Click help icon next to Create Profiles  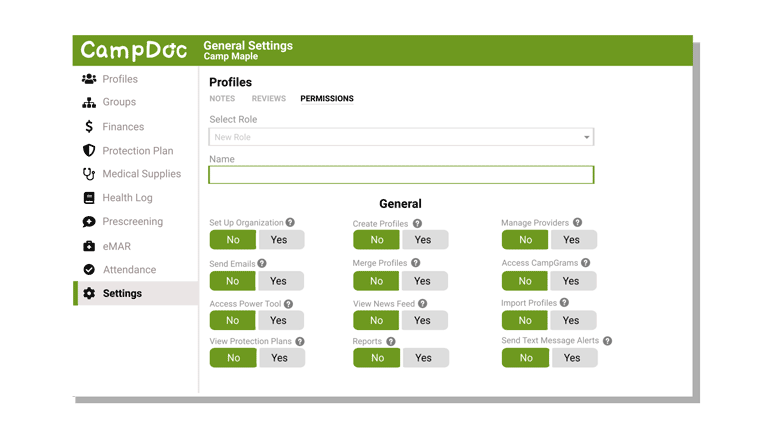417,223
